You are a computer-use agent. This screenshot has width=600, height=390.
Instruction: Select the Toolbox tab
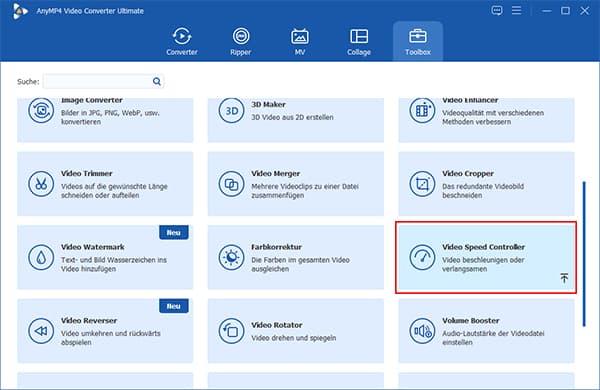click(418, 41)
